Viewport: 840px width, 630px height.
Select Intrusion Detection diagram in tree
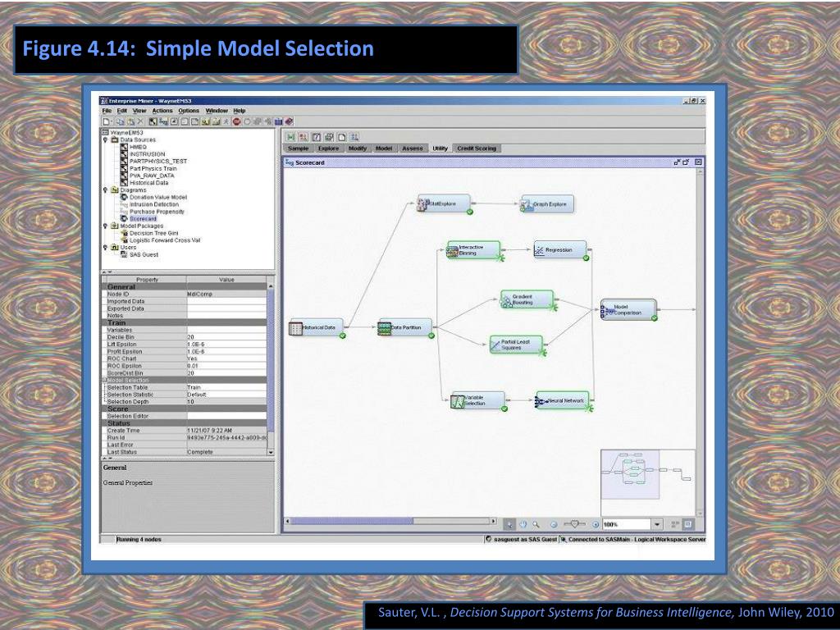[x=154, y=204]
